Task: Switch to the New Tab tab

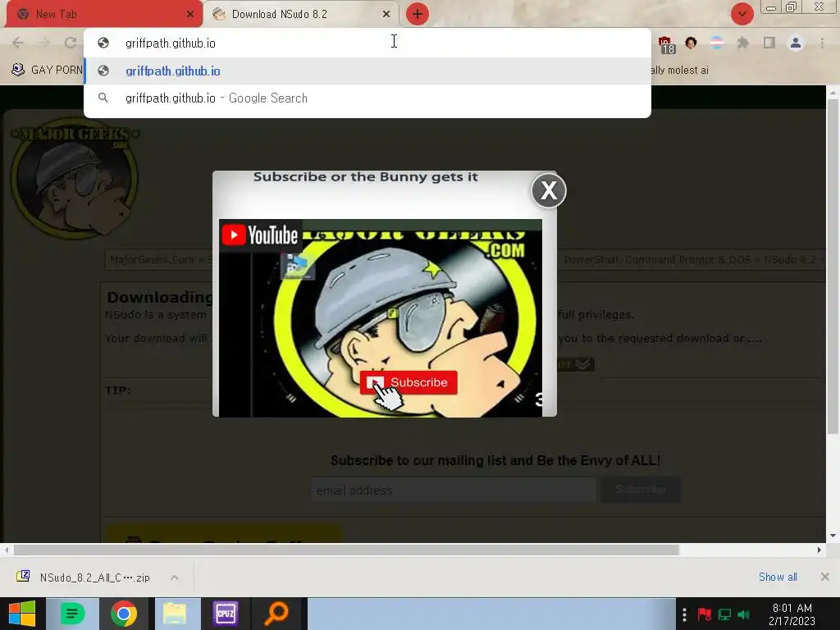Action: click(x=104, y=14)
